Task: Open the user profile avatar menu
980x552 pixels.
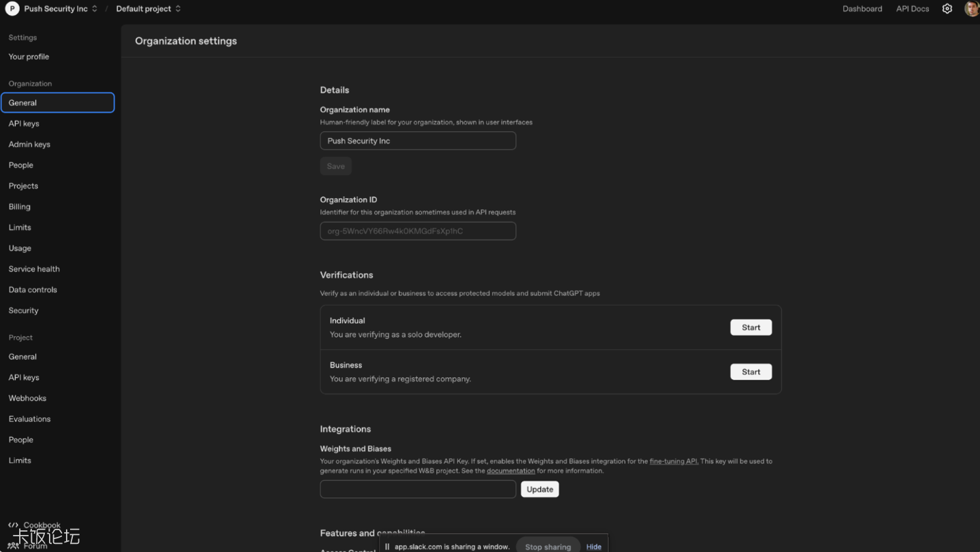Action: coord(972,9)
